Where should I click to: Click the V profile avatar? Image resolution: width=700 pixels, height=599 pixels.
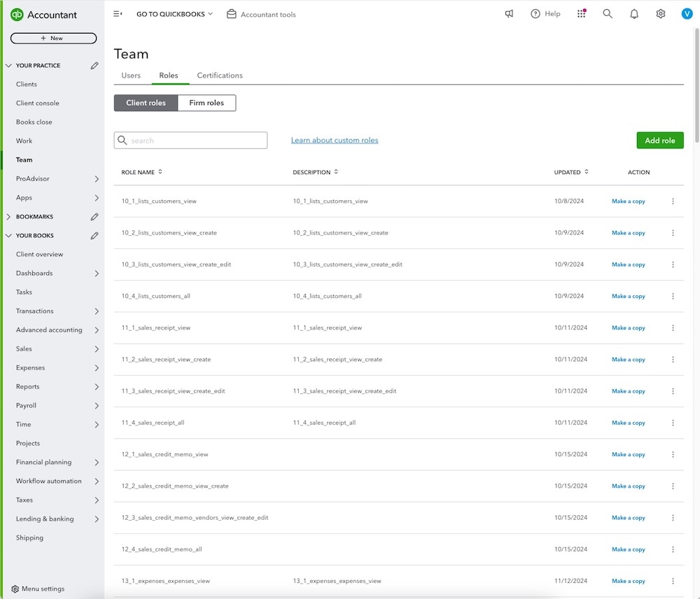687,13
